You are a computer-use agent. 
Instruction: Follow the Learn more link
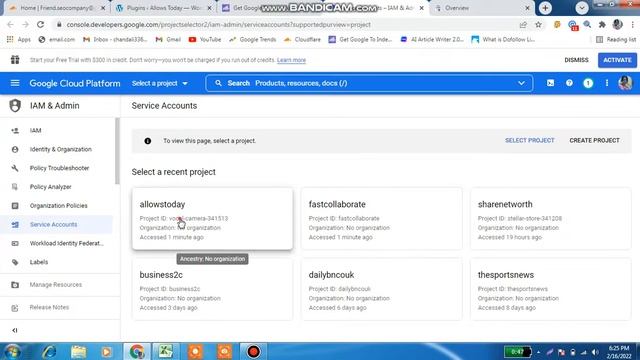pyautogui.click(x=291, y=60)
